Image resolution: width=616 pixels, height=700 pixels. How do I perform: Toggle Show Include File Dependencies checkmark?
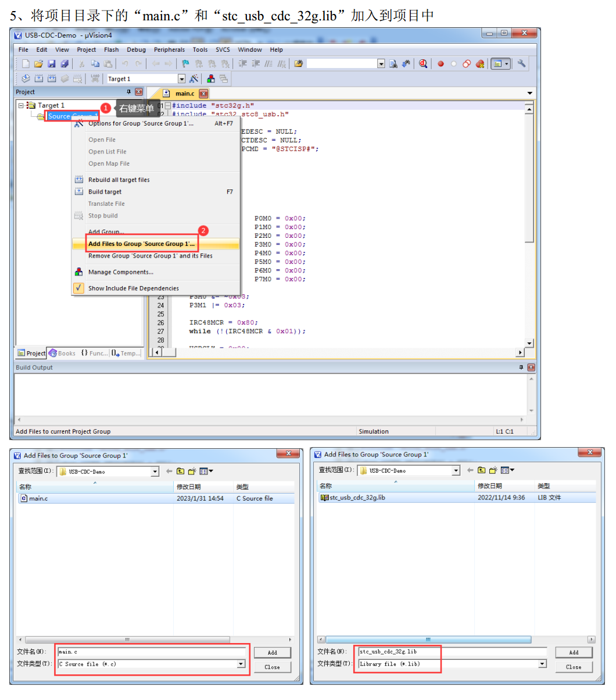[x=79, y=288]
